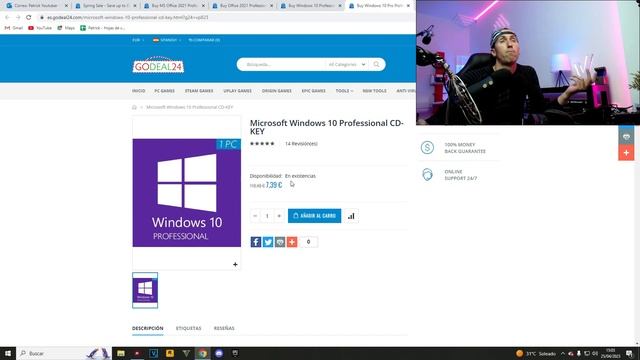This screenshot has width=640, height=360.
Task: Open the PC GAMES menu item
Action: pyautogui.click(x=164, y=91)
